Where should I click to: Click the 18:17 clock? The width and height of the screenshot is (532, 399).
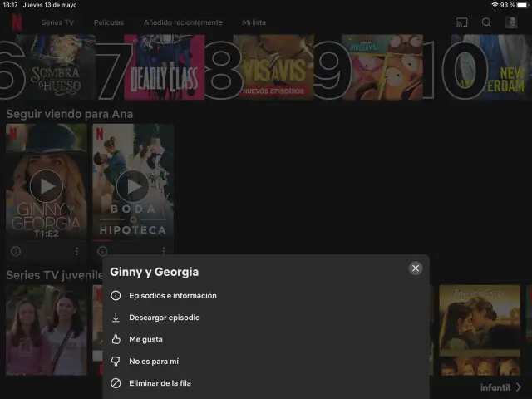(10, 5)
